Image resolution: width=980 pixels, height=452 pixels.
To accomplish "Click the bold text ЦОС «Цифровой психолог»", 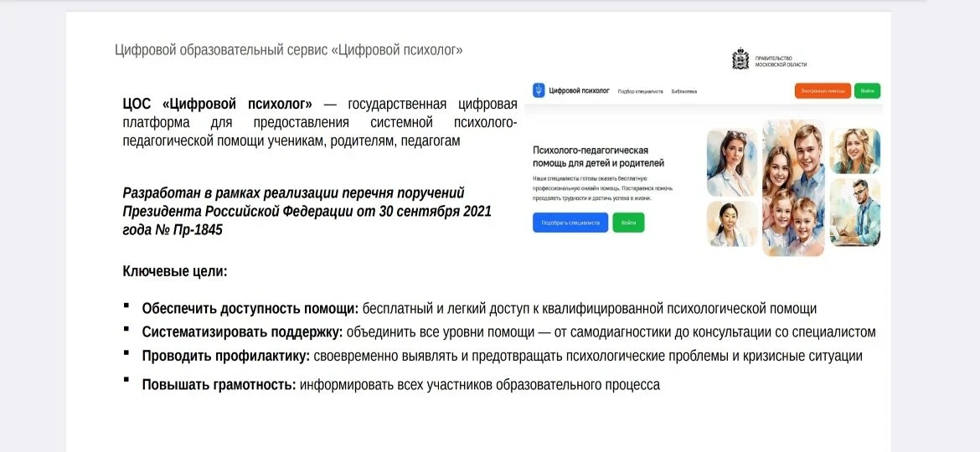I will 218,104.
